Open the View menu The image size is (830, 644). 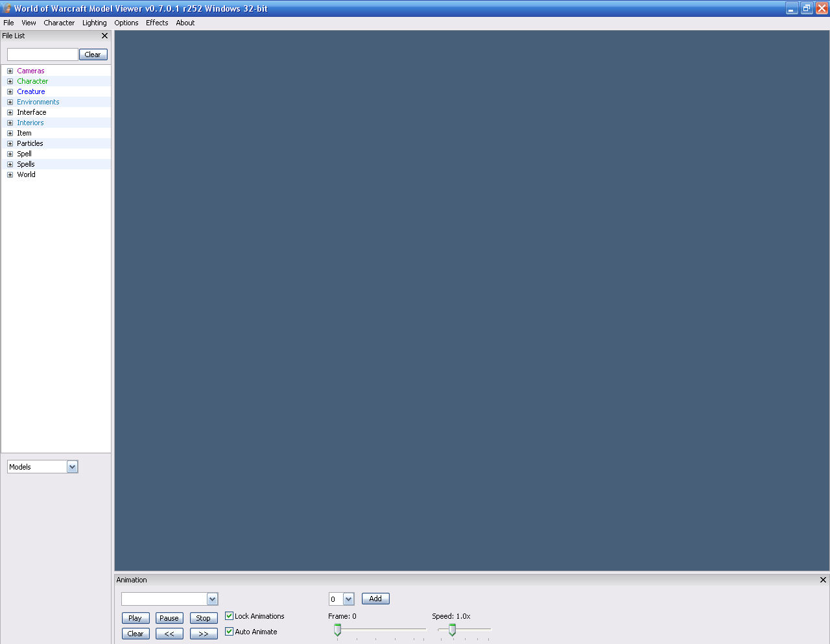coord(29,23)
